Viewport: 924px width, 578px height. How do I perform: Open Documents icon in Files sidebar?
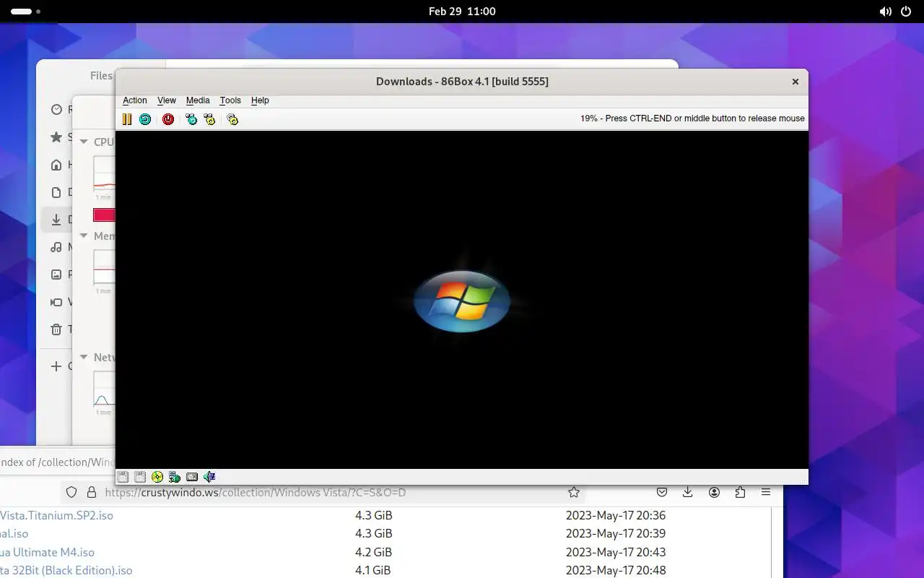point(56,192)
